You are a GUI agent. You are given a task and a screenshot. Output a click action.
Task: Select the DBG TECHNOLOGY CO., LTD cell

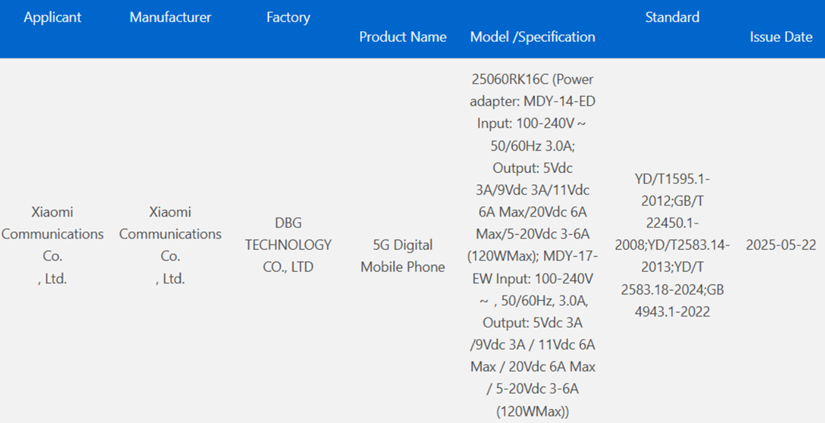click(x=288, y=245)
